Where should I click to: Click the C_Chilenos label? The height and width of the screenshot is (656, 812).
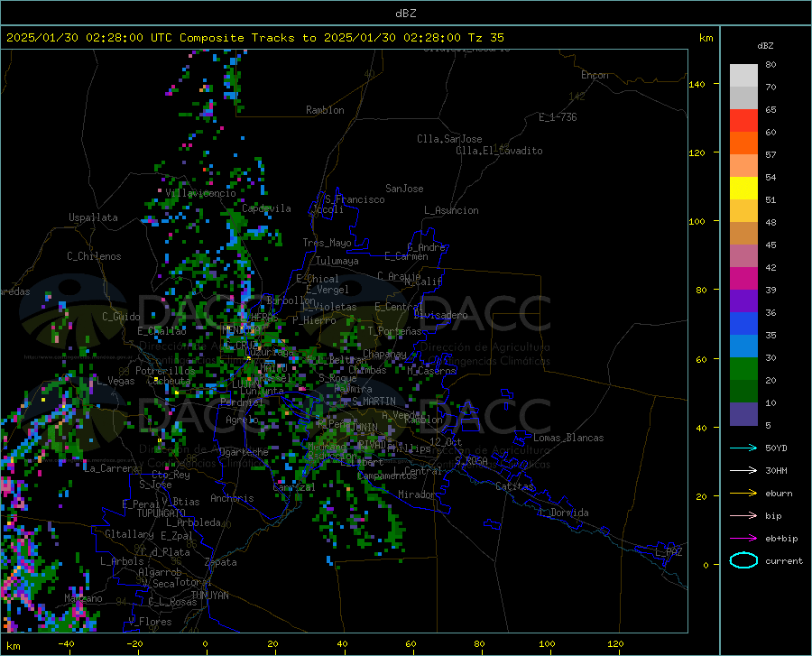pyautogui.click(x=94, y=256)
